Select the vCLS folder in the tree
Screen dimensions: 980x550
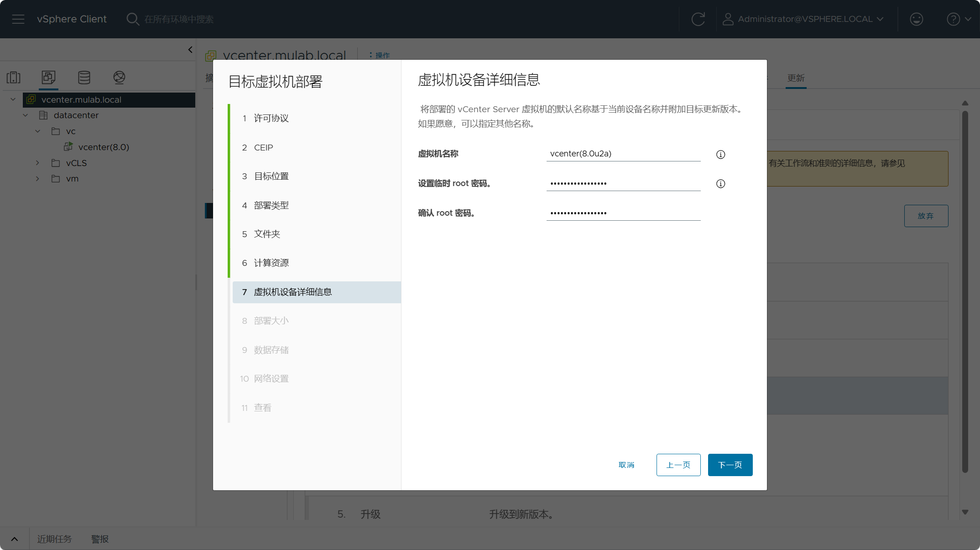[x=76, y=163]
